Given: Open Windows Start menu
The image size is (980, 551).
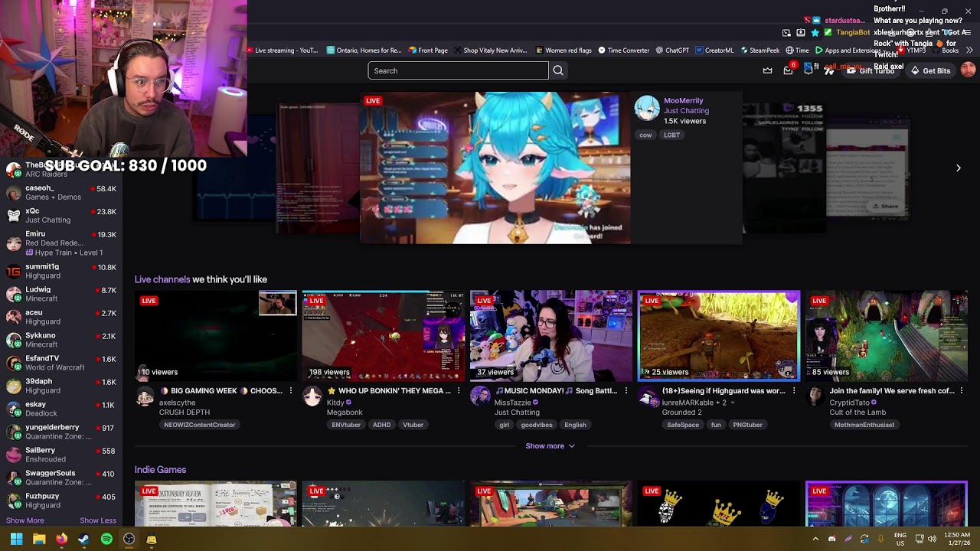Looking at the screenshot, I should 16,539.
